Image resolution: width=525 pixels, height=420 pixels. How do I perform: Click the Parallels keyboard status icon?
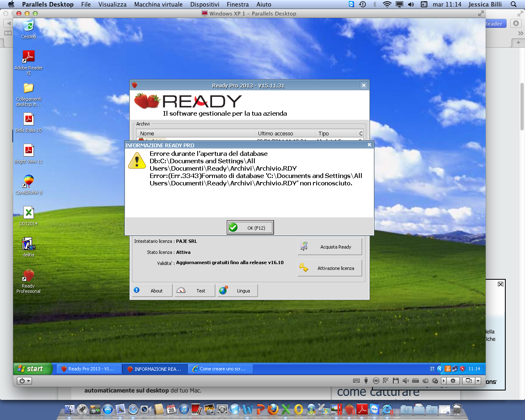356,381
